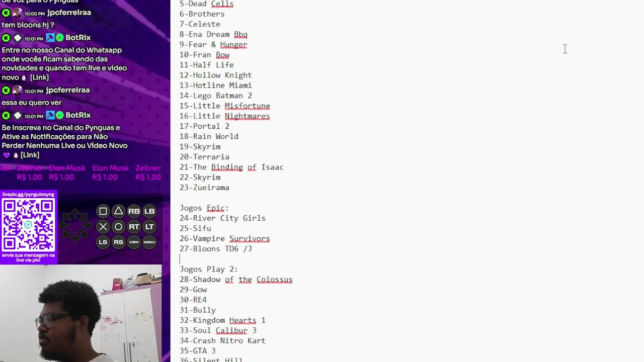This screenshot has height=362, width=644.
Task: Click the line '34-Crash Nitro Kart'
Action: pyautogui.click(x=222, y=341)
